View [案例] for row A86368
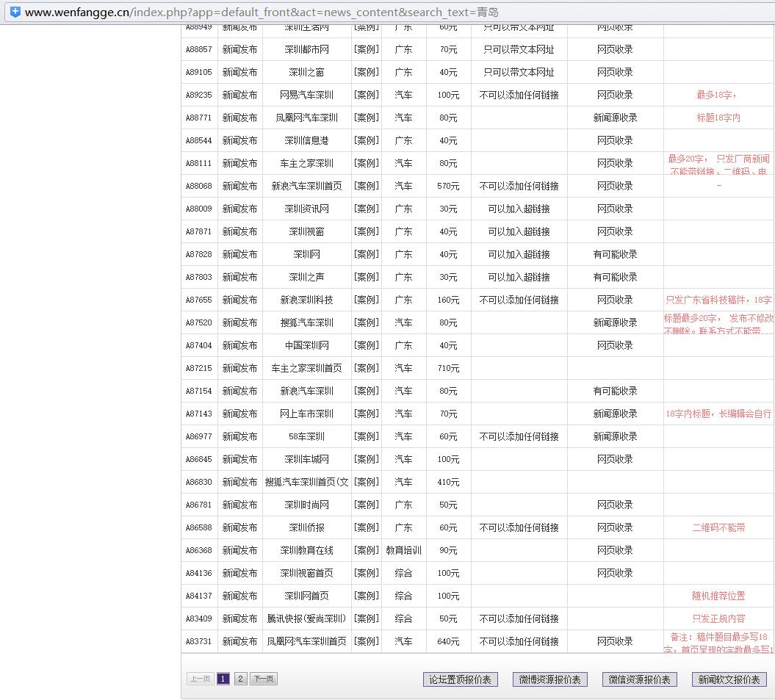775x700 pixels. [367, 550]
